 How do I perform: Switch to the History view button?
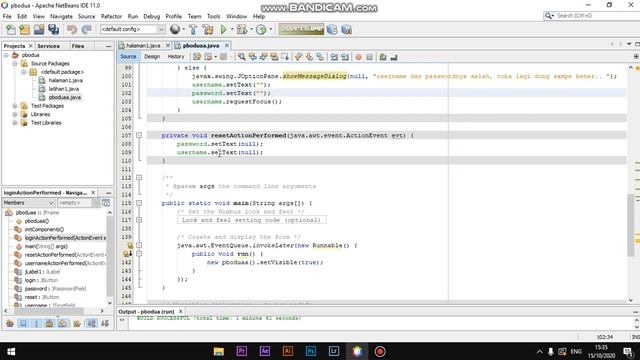176,57
